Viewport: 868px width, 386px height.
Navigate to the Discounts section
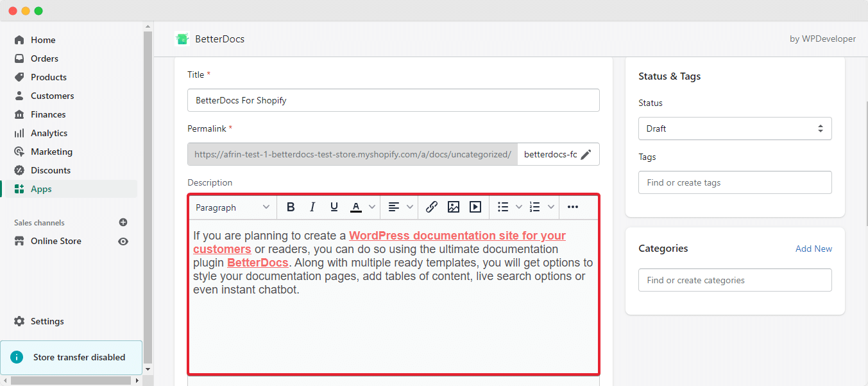tap(51, 170)
